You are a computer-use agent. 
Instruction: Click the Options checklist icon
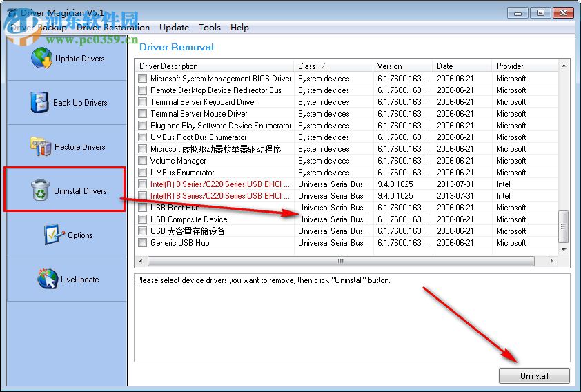point(54,235)
